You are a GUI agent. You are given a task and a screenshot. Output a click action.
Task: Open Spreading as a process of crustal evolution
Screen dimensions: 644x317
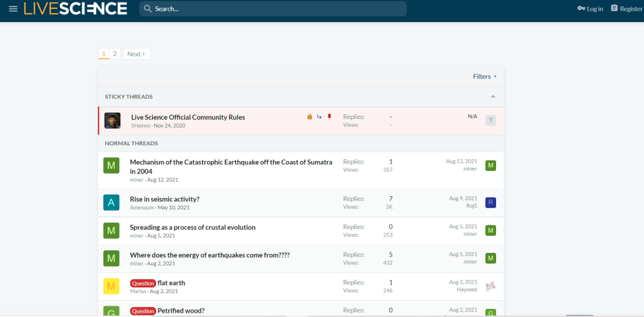coord(193,227)
